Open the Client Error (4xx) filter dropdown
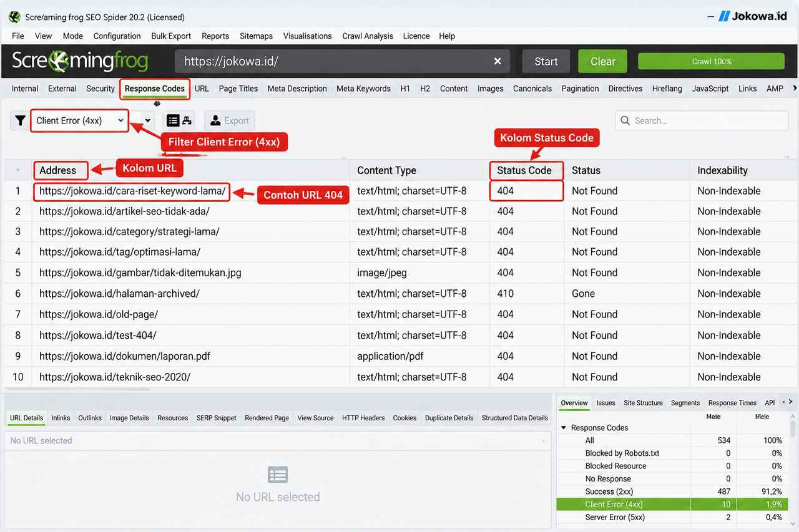Image resolution: width=799 pixels, height=532 pixels. [x=80, y=121]
